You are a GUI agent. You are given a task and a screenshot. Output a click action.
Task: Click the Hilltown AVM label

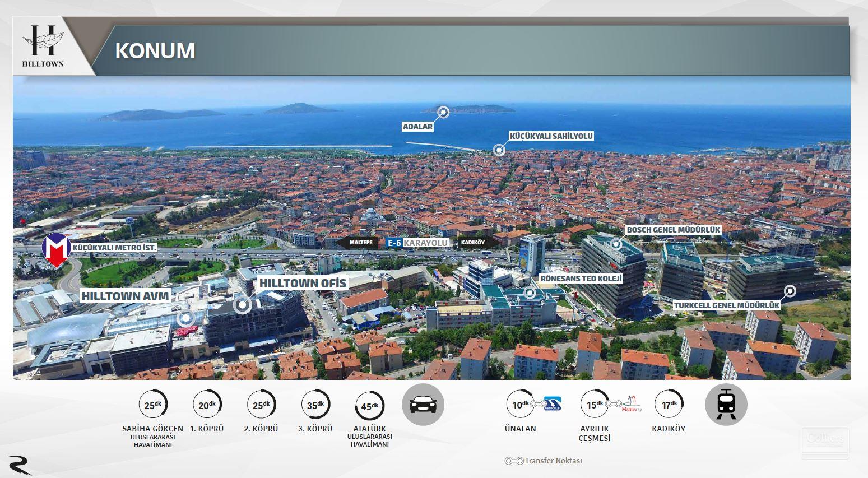click(125, 296)
